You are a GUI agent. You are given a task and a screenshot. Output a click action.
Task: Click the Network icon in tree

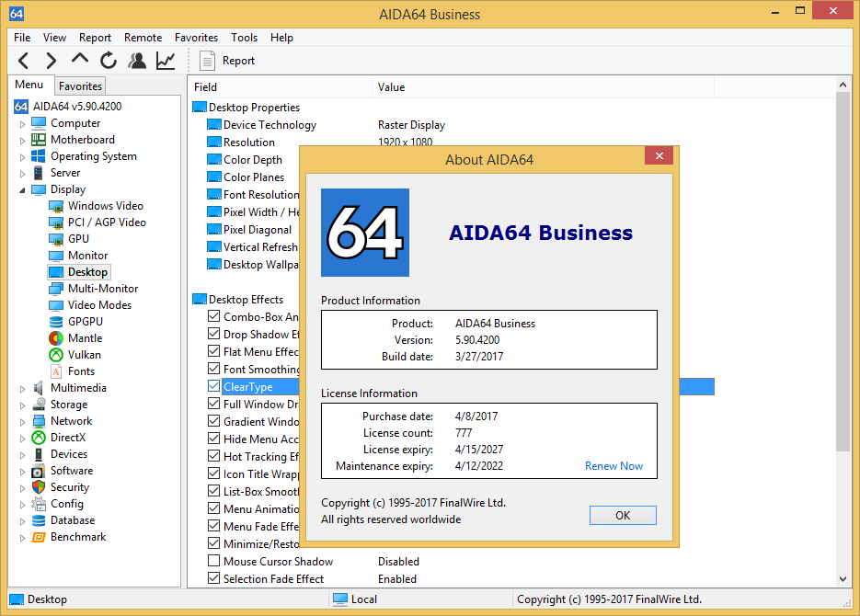point(39,421)
